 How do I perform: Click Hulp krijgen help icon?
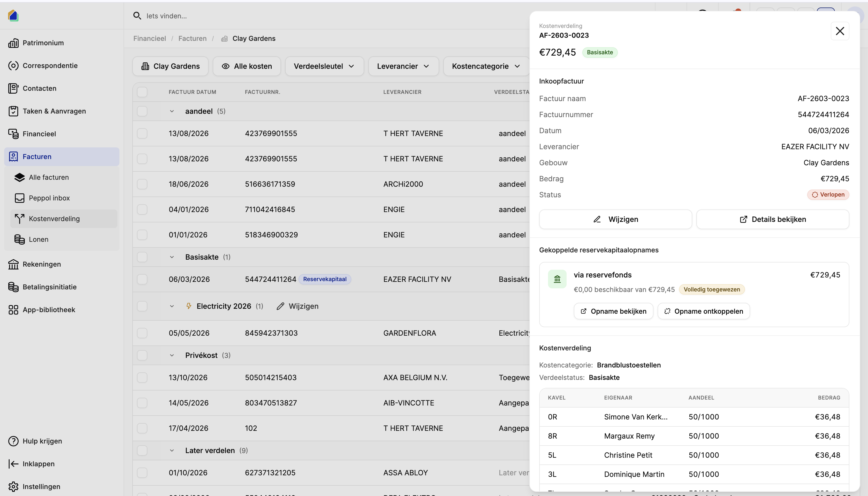point(13,441)
